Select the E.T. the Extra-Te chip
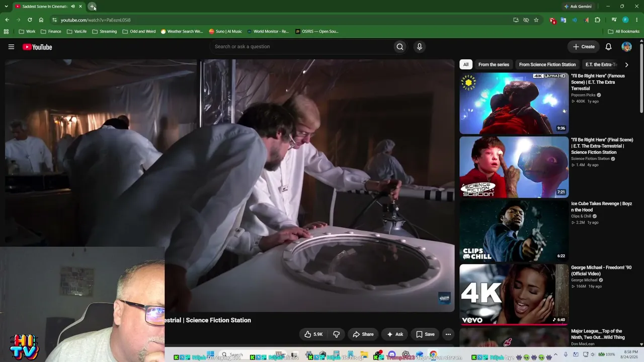Viewport: 644px width, 362px height. pyautogui.click(x=601, y=64)
